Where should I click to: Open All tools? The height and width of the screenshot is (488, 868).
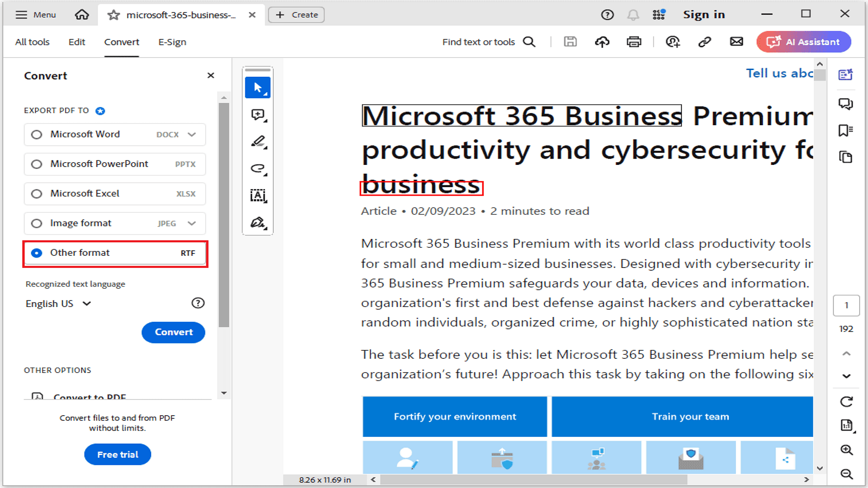click(x=32, y=42)
